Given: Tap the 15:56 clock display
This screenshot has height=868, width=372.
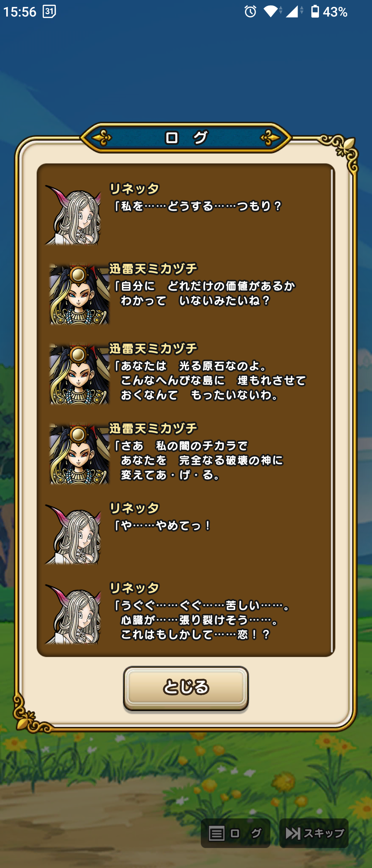Looking at the screenshot, I should tap(20, 12).
